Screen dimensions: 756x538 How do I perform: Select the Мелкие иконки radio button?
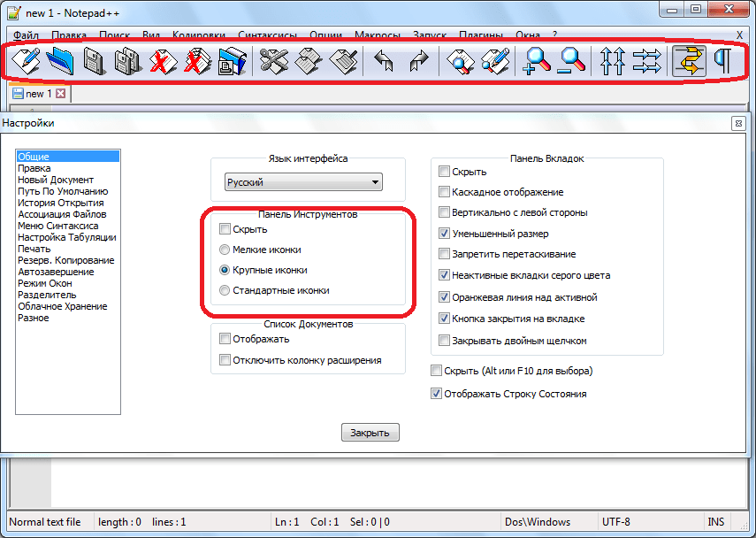pyautogui.click(x=225, y=250)
